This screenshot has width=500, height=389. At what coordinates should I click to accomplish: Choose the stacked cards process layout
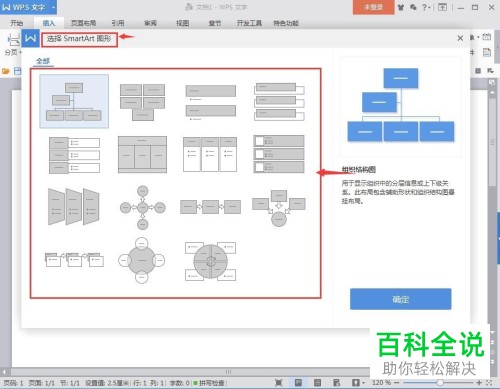coord(74,260)
